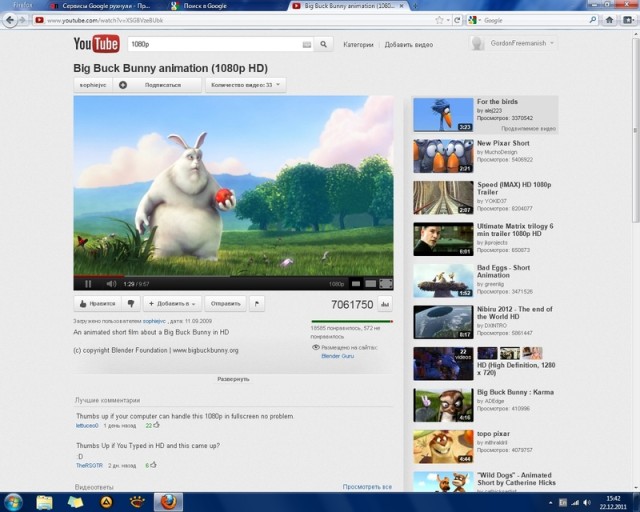Open 'topo pixar' video title

(493, 434)
